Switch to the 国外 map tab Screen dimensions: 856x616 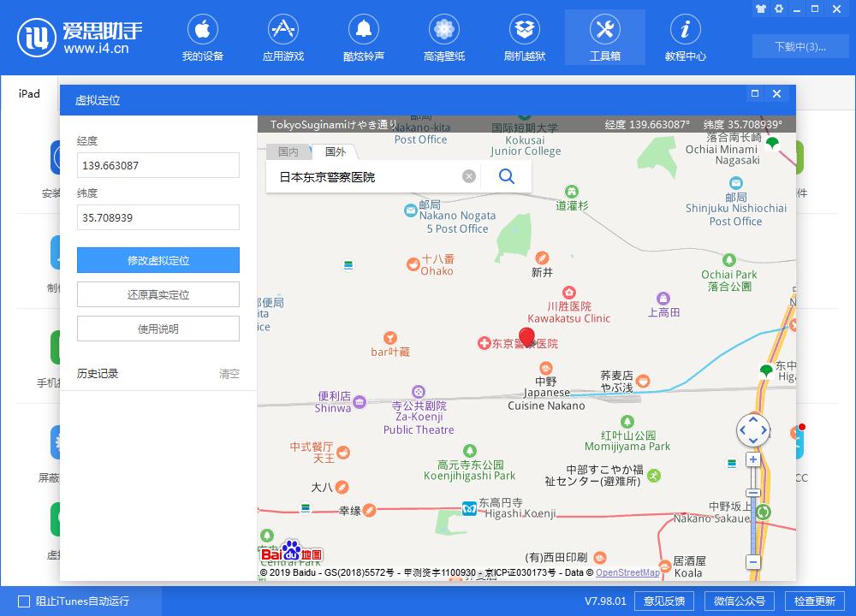pyautogui.click(x=334, y=151)
